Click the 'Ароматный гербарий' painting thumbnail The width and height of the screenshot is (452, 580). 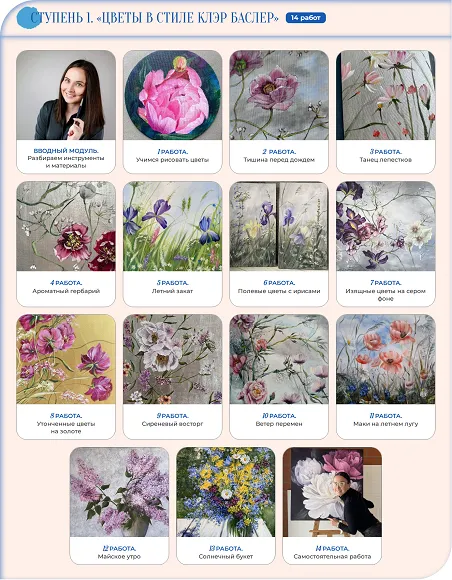coord(66,226)
